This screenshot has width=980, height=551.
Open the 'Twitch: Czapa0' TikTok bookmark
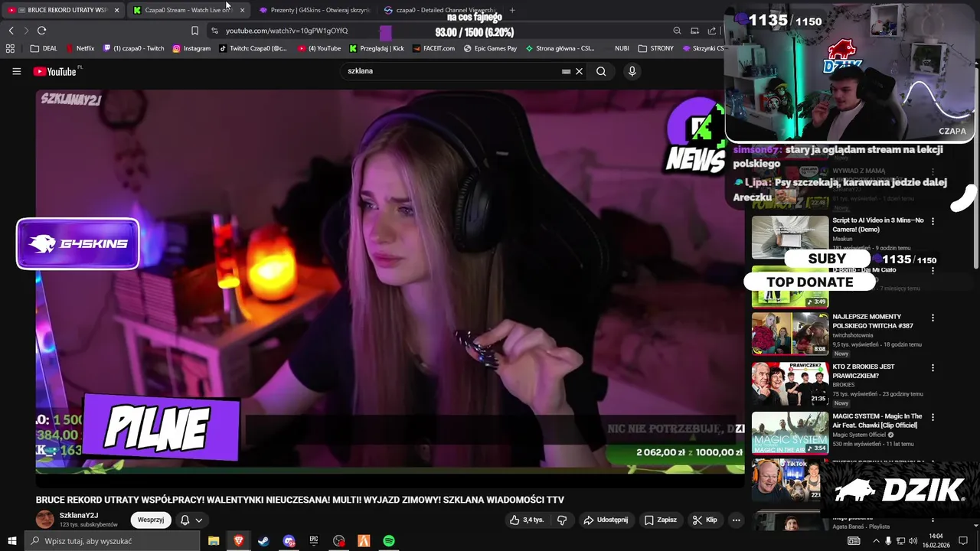click(x=253, y=48)
